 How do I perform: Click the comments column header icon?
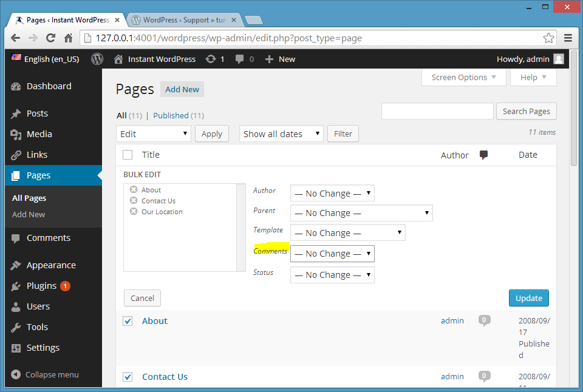pyautogui.click(x=484, y=155)
